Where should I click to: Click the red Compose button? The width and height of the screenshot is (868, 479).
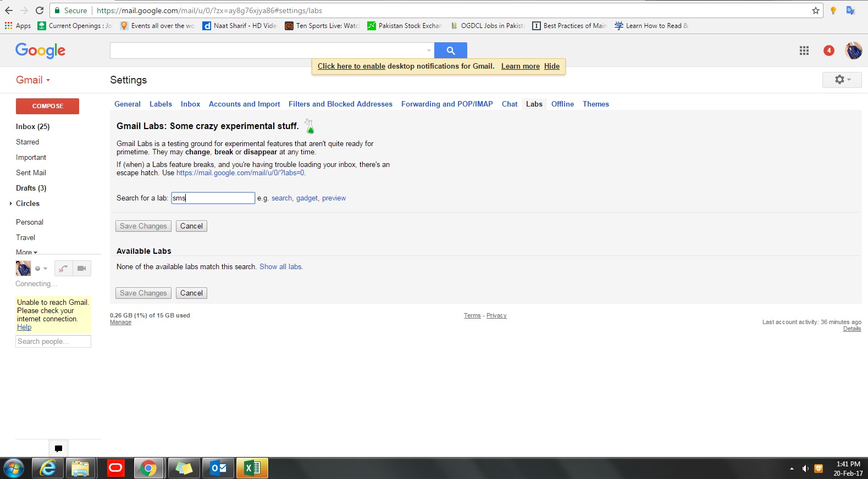tap(47, 106)
